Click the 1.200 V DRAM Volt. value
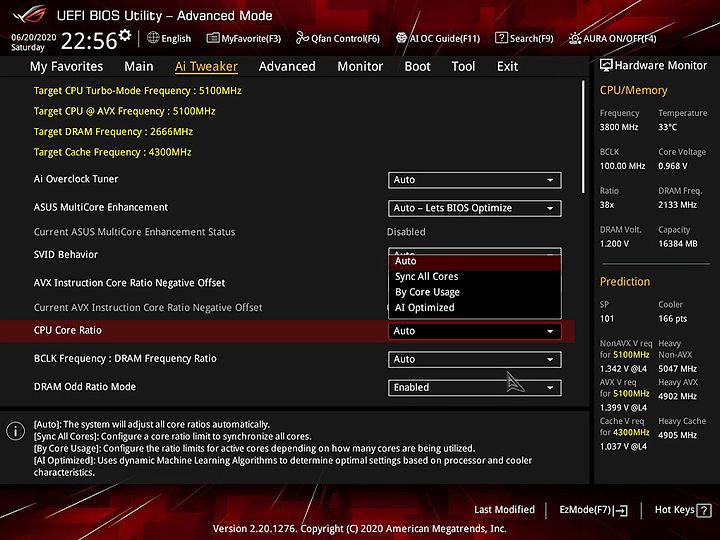This screenshot has height=540, width=720. 614,244
